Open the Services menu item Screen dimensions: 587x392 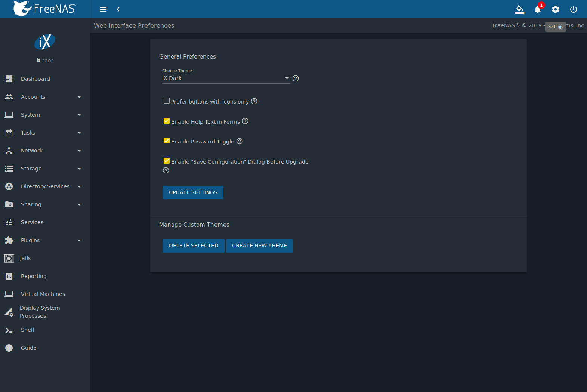pos(45,222)
